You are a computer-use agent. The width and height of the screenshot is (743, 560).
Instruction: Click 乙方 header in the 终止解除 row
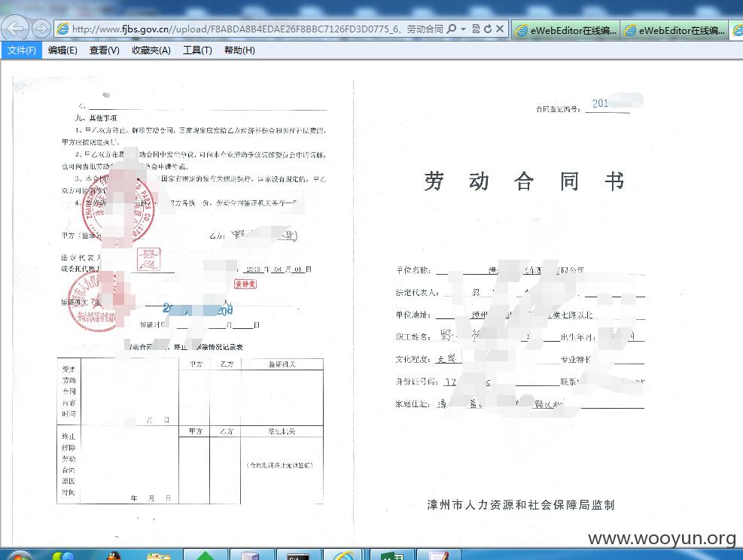pyautogui.click(x=226, y=431)
